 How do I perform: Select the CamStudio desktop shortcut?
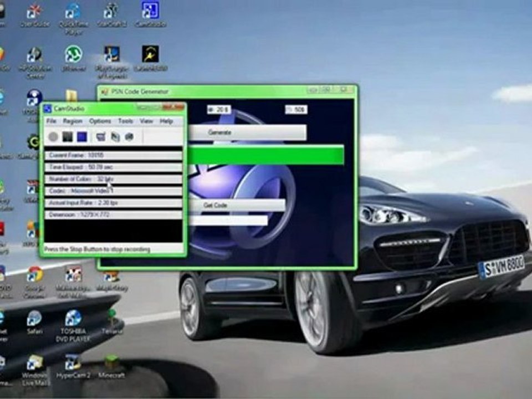point(150,16)
